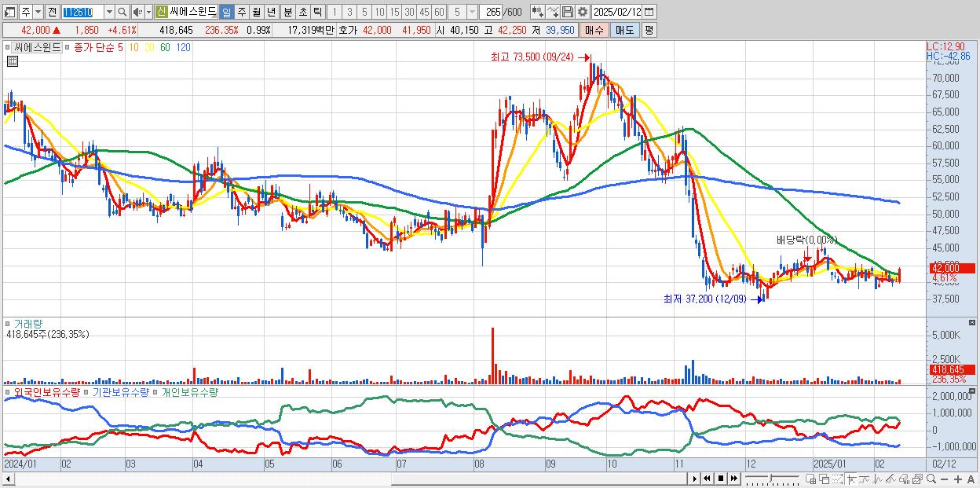Image resolution: width=980 pixels, height=488 pixels.
Task: Click the chart zoom slider handle
Action: [x=771, y=478]
